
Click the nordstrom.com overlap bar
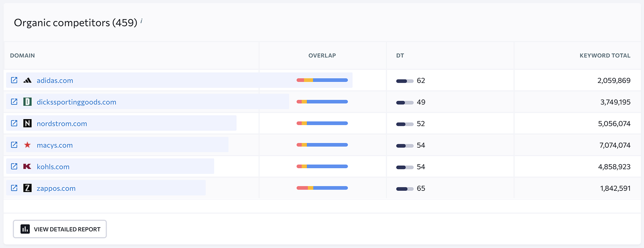322,123
